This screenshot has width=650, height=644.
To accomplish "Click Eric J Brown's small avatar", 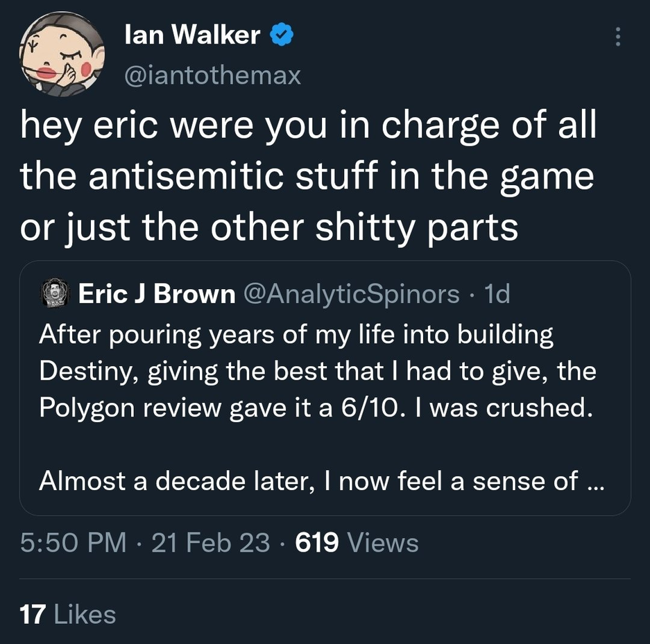I will click(x=54, y=294).
